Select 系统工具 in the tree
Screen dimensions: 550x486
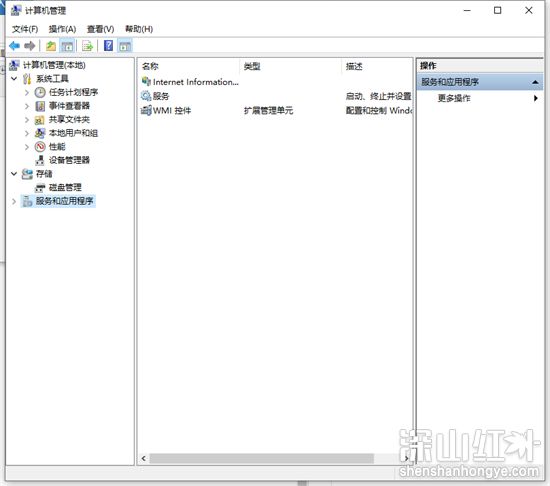tap(53, 79)
